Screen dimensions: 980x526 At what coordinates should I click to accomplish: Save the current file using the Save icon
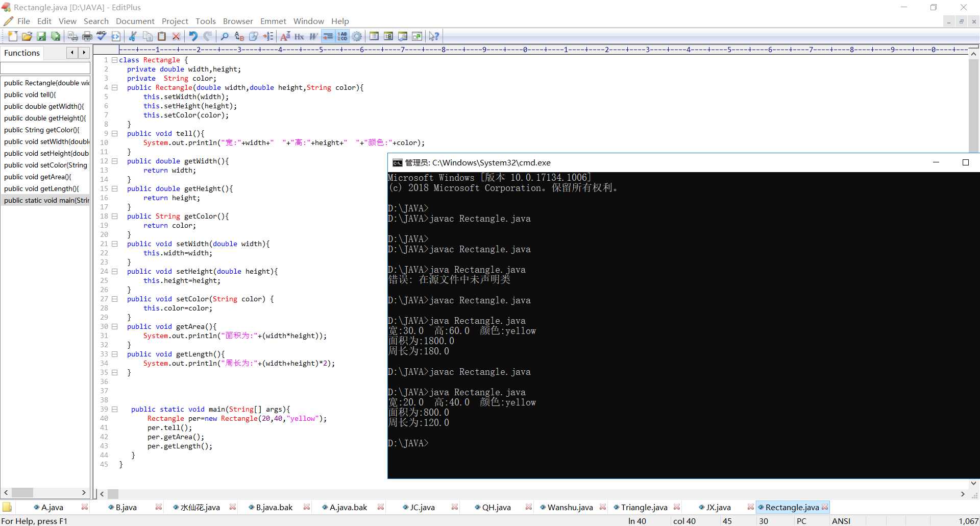pyautogui.click(x=41, y=36)
